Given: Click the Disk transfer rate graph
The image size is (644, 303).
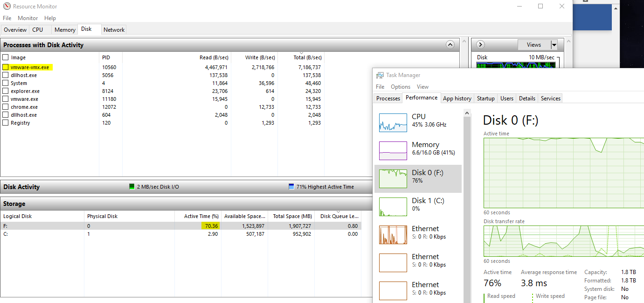Looking at the screenshot, I should (564, 241).
